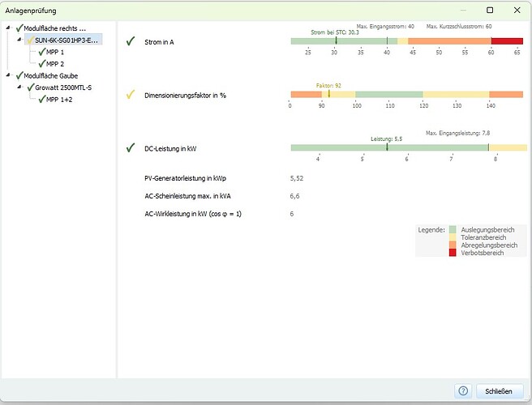Select MPP 1 tree entry
The width and height of the screenshot is (532, 405).
55,52
